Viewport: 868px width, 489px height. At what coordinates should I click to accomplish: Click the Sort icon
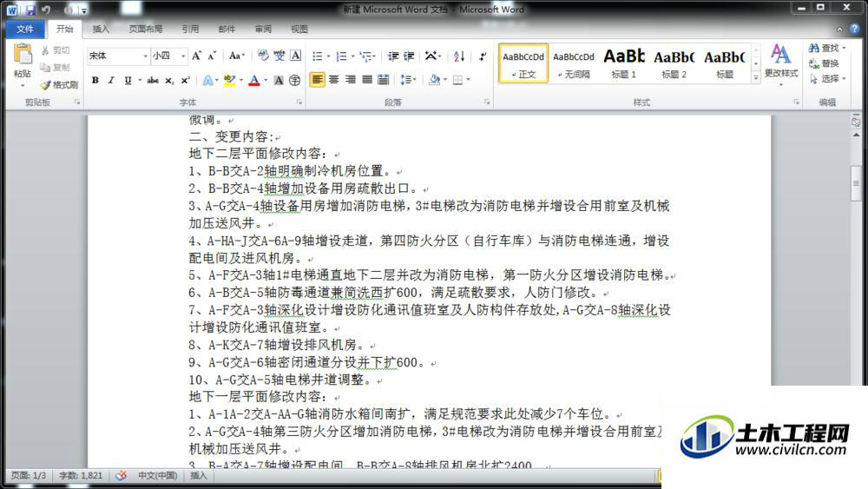coord(459,56)
